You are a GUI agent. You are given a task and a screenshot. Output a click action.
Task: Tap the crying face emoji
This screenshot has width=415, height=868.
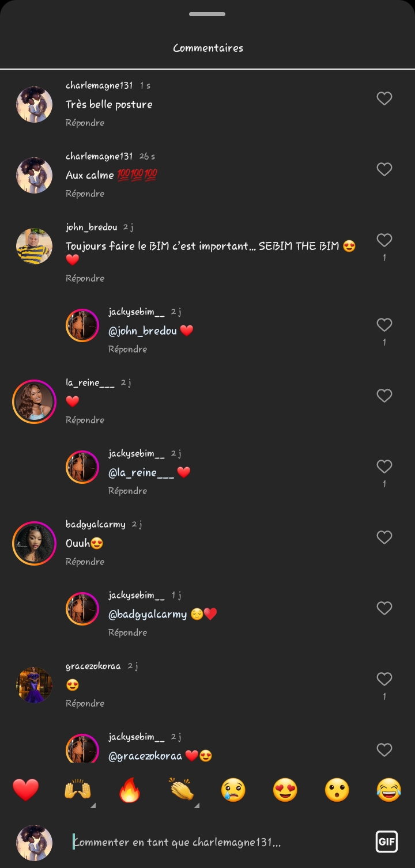[233, 790]
